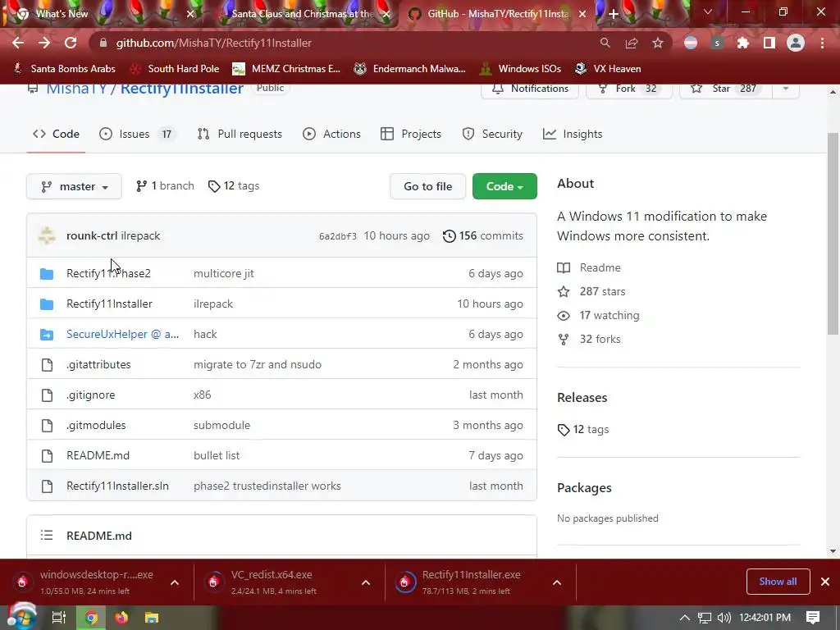This screenshot has width=840, height=630.
Task: Click the Go to file button
Action: pyautogui.click(x=427, y=186)
